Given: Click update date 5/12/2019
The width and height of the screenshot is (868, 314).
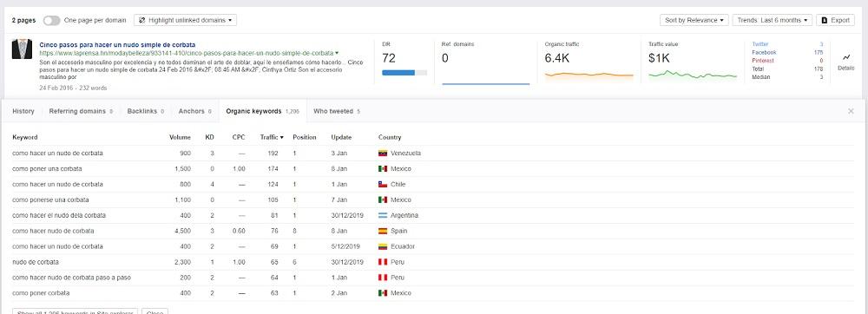Looking at the screenshot, I should tap(346, 246).
